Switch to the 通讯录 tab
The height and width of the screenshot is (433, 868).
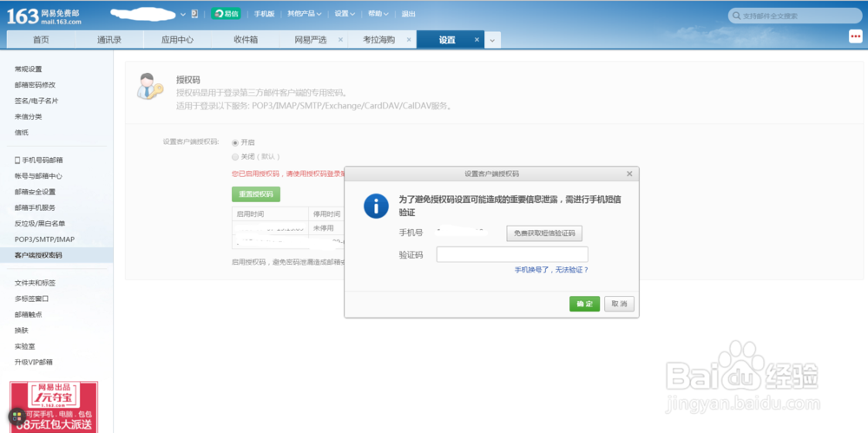(109, 40)
